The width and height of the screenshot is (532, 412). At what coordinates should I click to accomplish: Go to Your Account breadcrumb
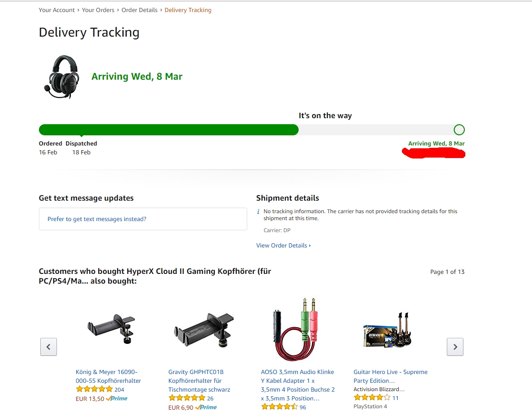tap(56, 10)
